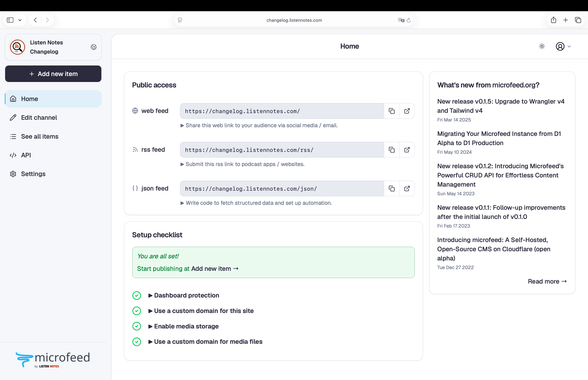
Task: Open the public site icon beside Listen Notes Changelog
Action: [x=94, y=47]
